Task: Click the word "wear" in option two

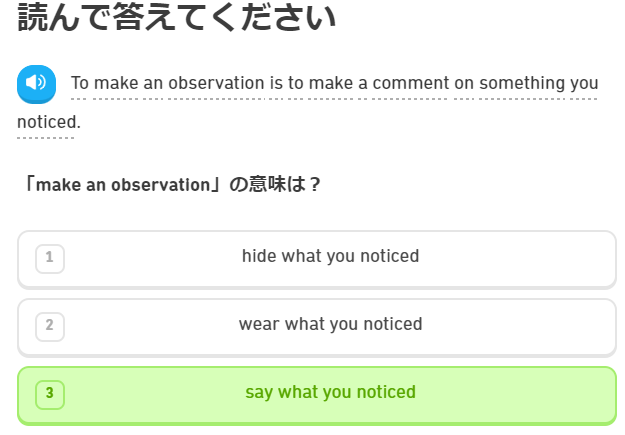Action: 259,325
